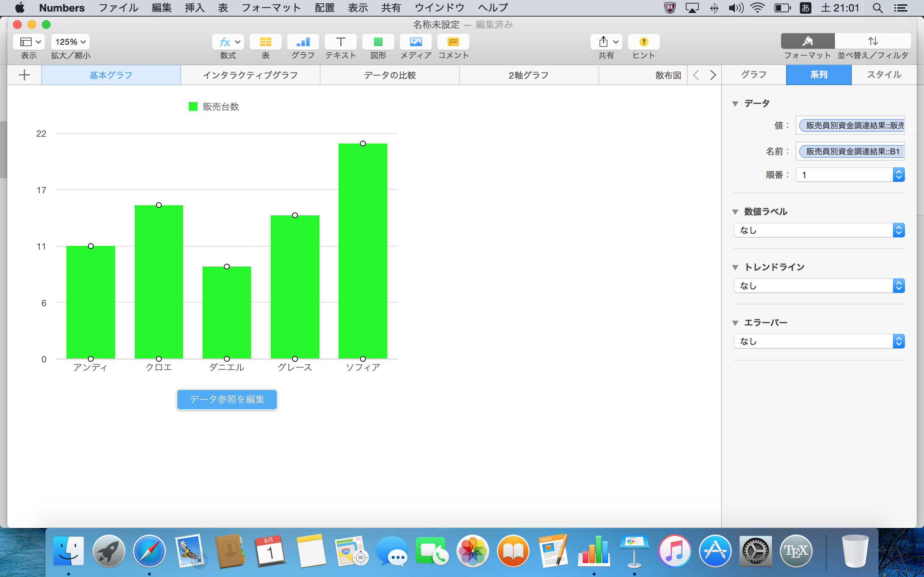
Task: Open the インタラクティブグラフ sheet tab
Action: point(250,75)
